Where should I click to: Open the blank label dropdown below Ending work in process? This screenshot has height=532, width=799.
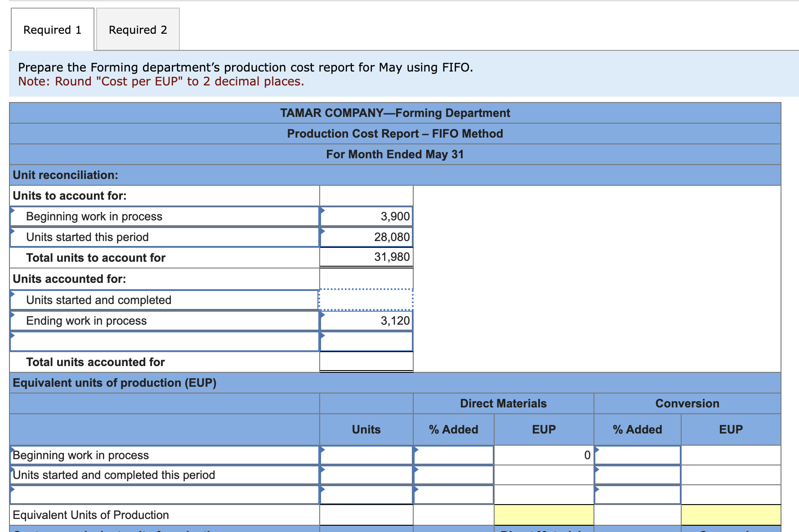[165, 341]
